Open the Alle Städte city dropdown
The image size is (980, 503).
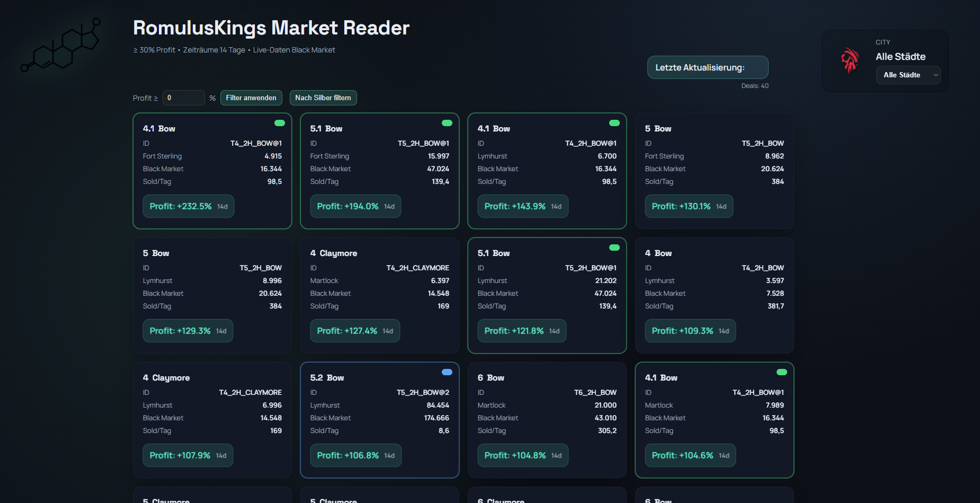[908, 75]
